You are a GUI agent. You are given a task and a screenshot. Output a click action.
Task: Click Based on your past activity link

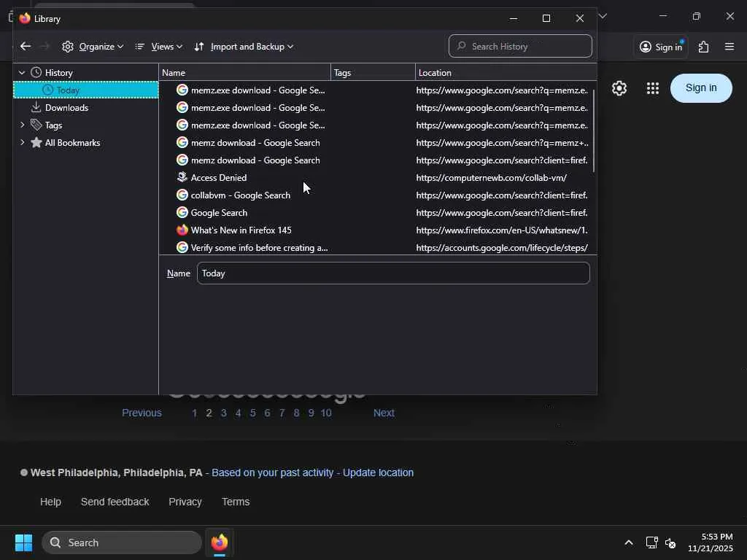272,472
